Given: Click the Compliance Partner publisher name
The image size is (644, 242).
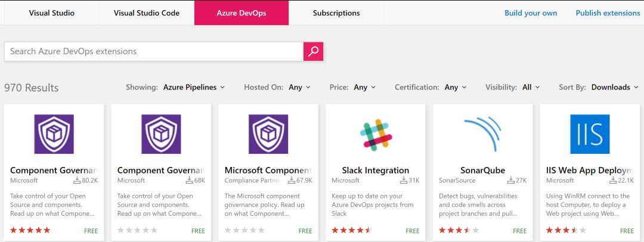Looking at the screenshot, I should coord(253,181).
